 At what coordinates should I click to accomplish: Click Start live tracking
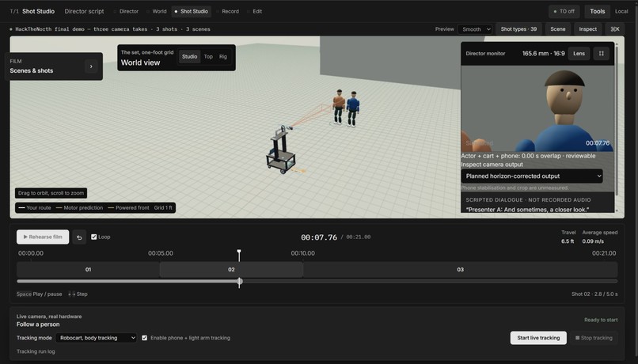(538, 338)
